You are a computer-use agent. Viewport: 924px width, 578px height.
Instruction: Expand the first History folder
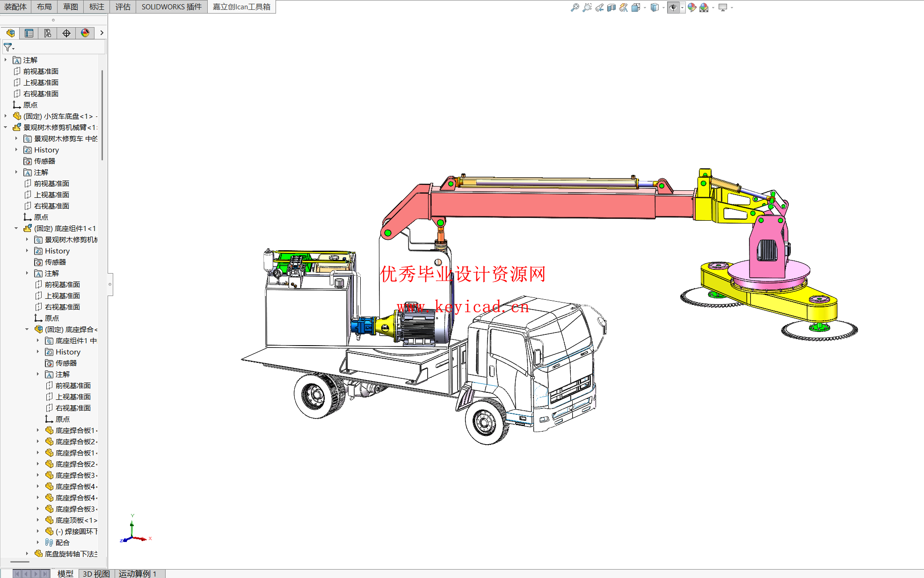click(16, 150)
